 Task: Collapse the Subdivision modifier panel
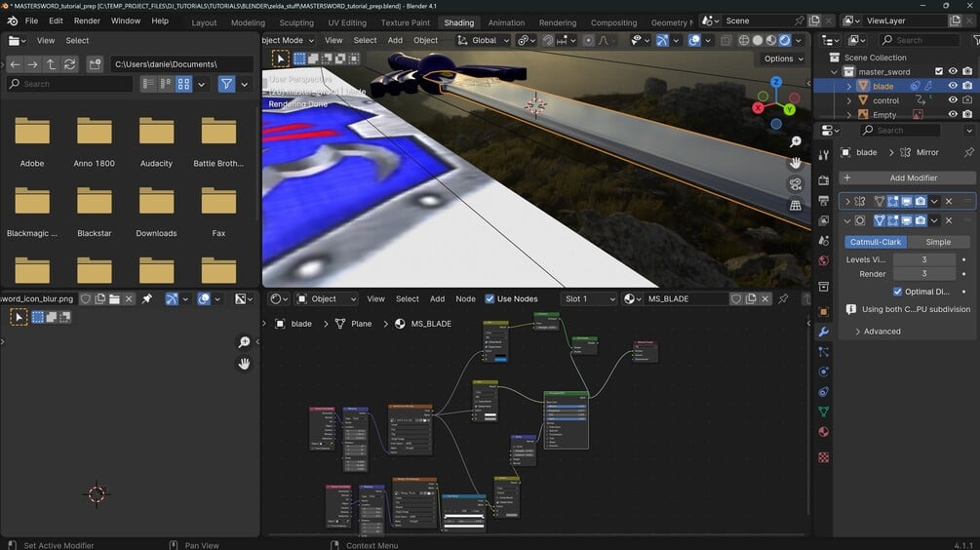(847, 220)
